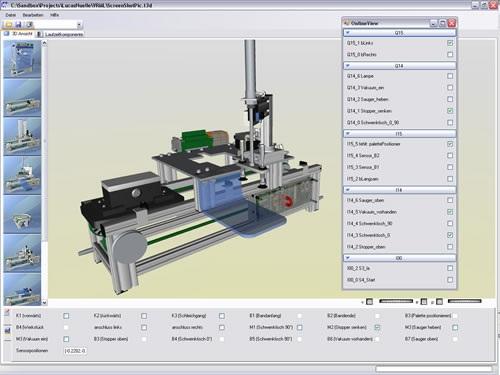Click the rightmost horizontal slider below the viewport
The width and height of the screenshot is (500, 375).
[464, 301]
